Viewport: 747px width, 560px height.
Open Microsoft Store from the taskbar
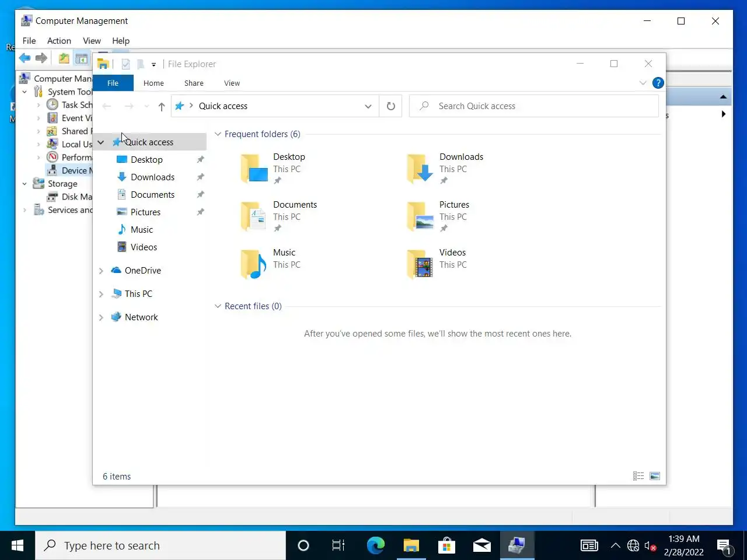446,545
